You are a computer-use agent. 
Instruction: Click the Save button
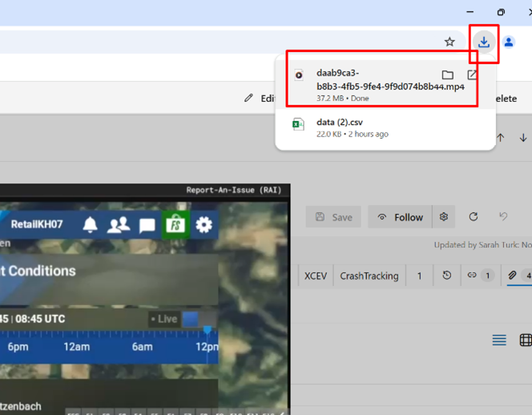point(334,216)
